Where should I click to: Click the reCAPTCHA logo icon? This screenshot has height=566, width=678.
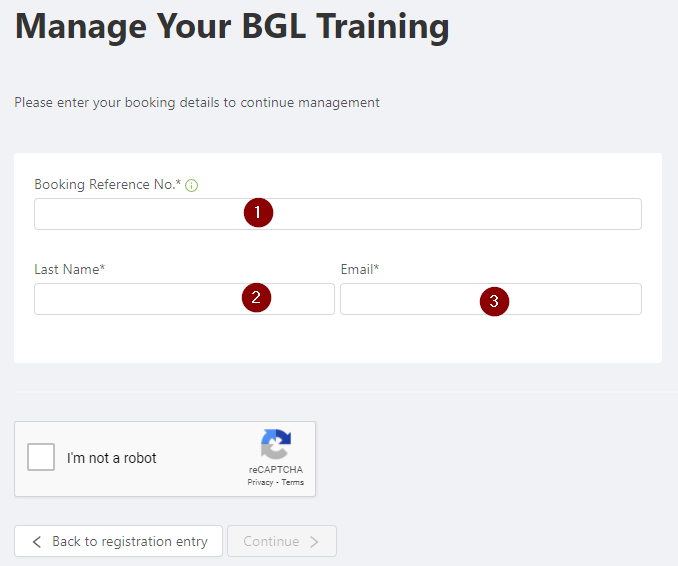[x=276, y=444]
